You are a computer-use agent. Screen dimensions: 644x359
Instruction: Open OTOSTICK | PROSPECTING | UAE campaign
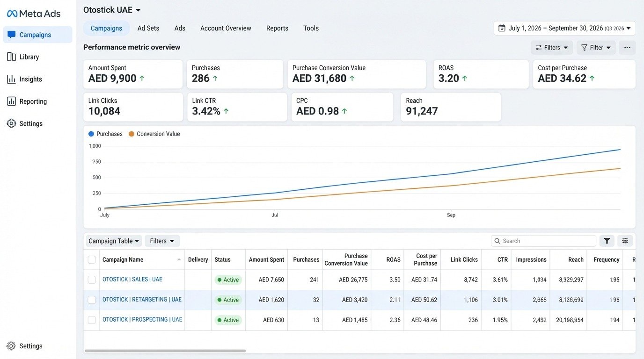142,319
